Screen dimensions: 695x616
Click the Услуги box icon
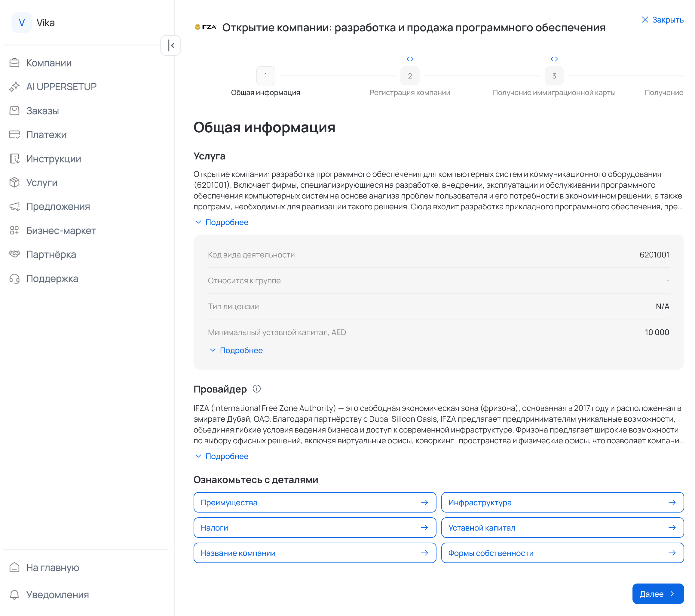pos(14,183)
